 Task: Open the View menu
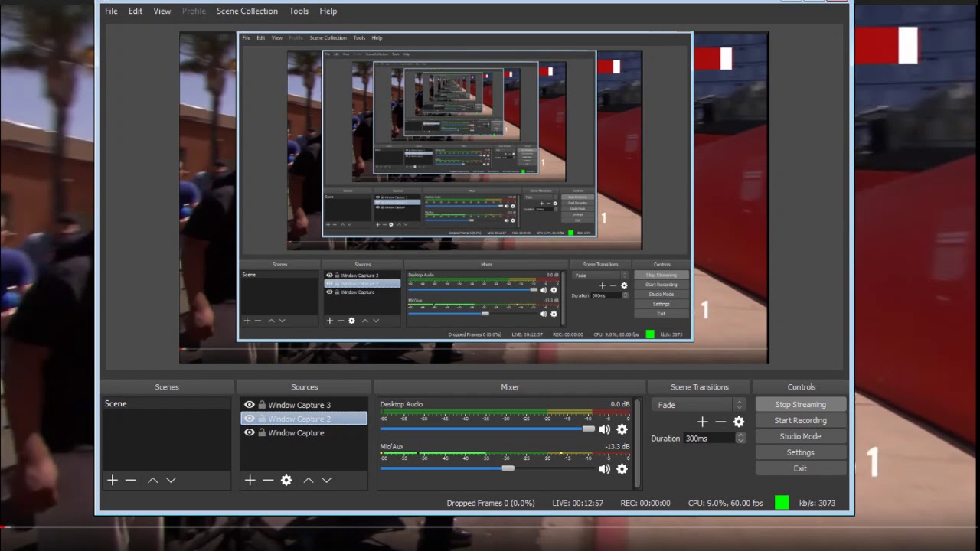pyautogui.click(x=162, y=11)
